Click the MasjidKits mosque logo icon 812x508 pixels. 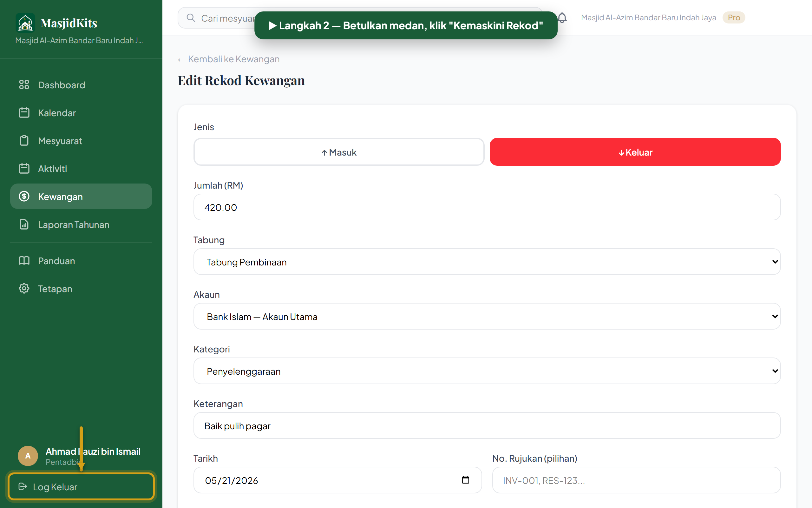[x=25, y=23]
